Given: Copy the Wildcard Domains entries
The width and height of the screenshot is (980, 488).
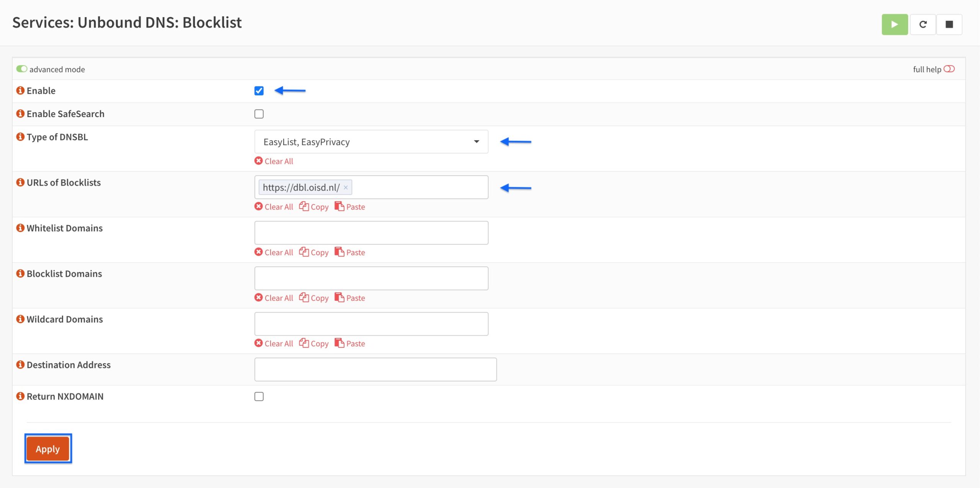Looking at the screenshot, I should pyautogui.click(x=314, y=343).
